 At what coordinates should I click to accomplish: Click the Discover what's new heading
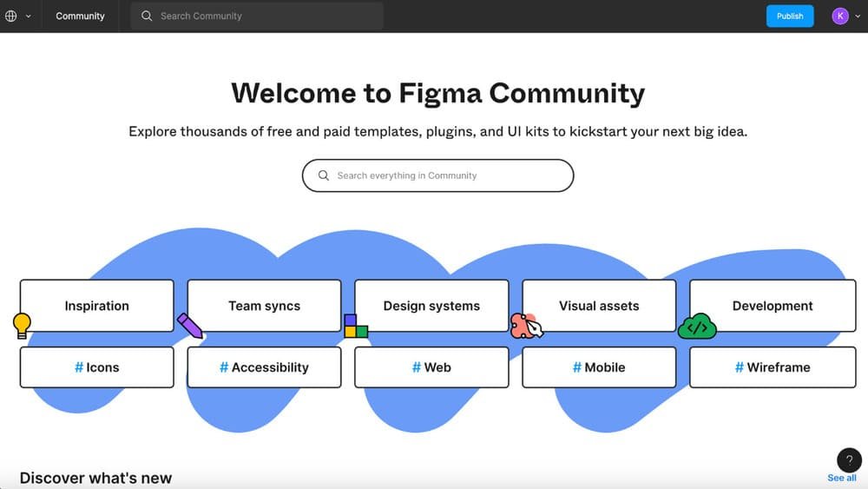(x=95, y=478)
